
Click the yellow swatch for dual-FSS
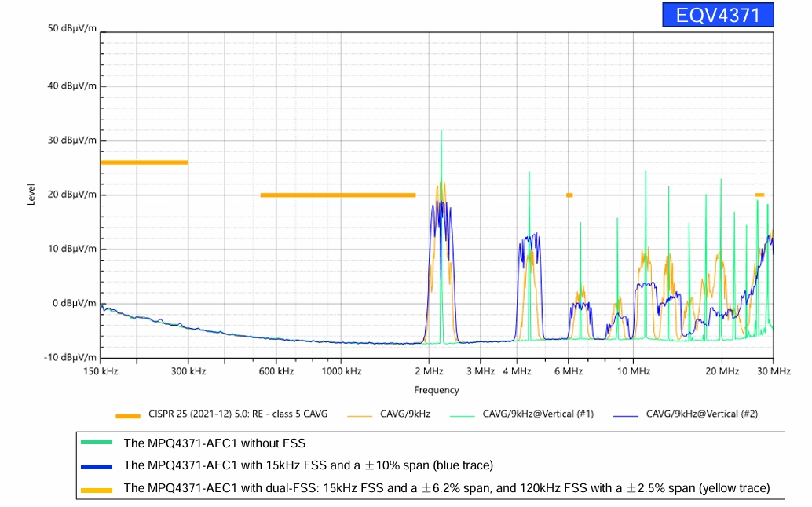(x=98, y=488)
